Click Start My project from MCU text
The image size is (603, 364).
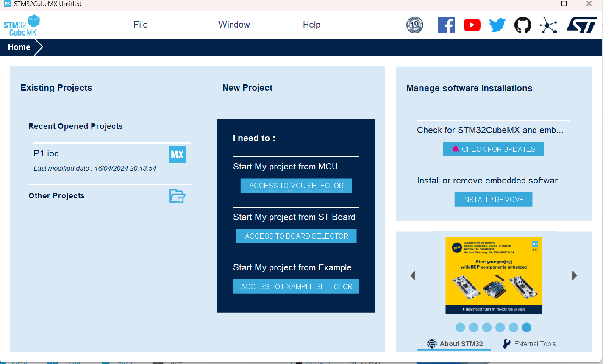click(285, 167)
